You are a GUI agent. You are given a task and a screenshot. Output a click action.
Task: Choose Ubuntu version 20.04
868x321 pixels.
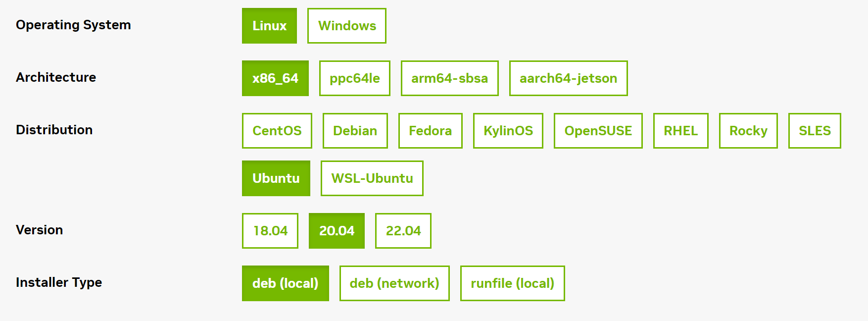point(337,231)
